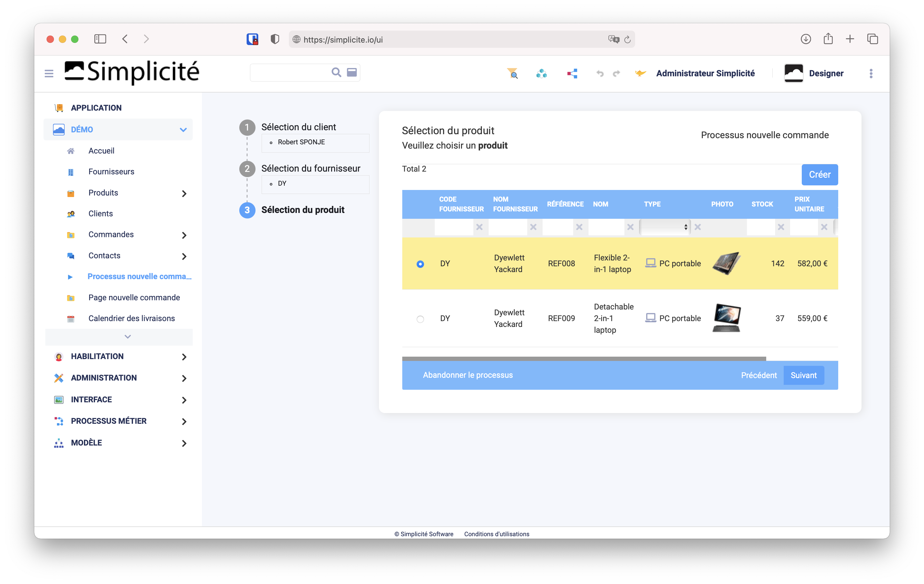
Task: Click the undo arrow icon
Action: [600, 73]
